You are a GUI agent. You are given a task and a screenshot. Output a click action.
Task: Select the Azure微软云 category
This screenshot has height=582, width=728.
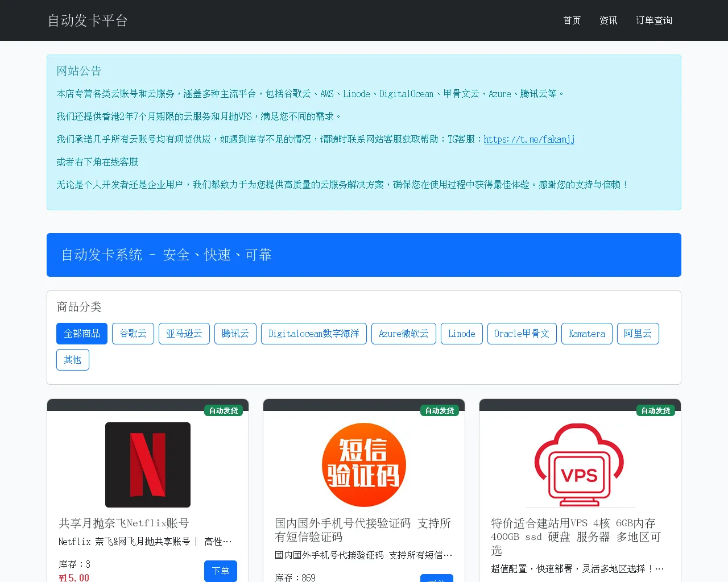point(404,334)
